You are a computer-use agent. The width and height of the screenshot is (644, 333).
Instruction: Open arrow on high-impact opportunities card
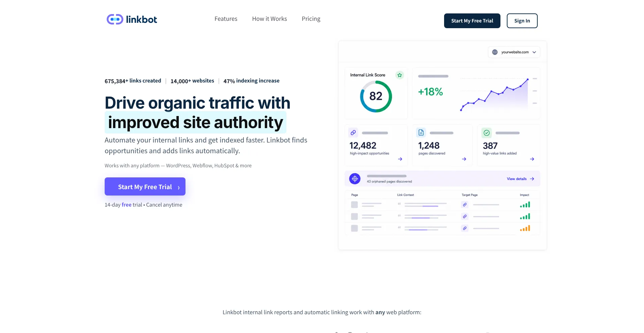tap(400, 159)
